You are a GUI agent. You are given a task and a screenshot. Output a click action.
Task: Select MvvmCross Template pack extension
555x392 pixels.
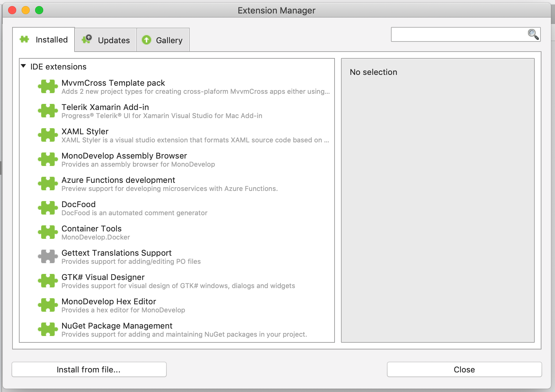tap(113, 83)
